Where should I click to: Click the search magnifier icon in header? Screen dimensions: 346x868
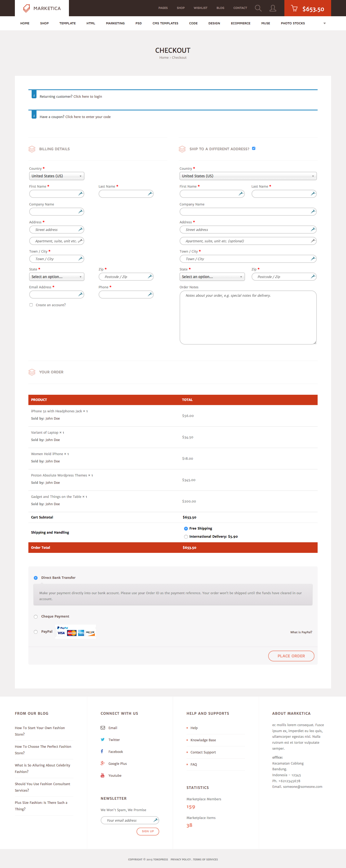coord(258,8)
